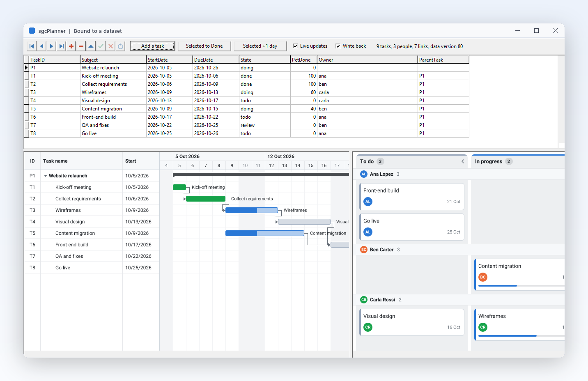The image size is (588, 381).
Task: Go to previous record in navigator
Action: (41, 46)
